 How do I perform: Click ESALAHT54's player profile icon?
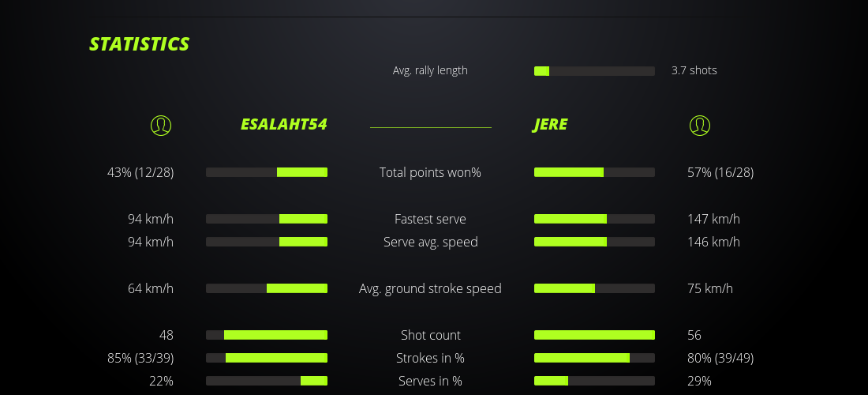pyautogui.click(x=161, y=125)
